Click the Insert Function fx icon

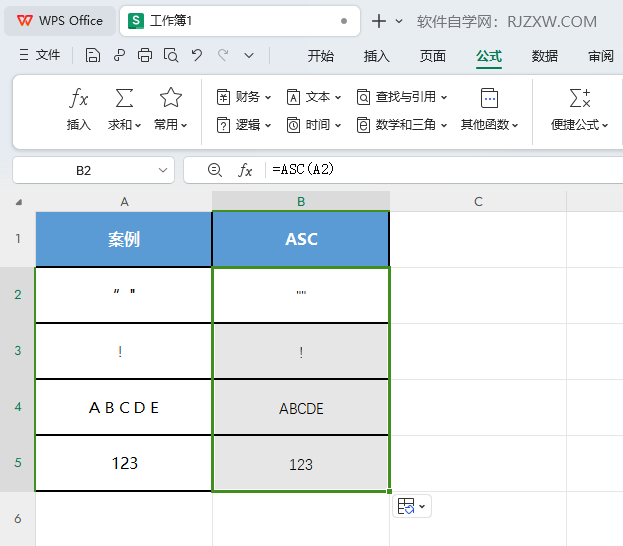click(x=79, y=98)
